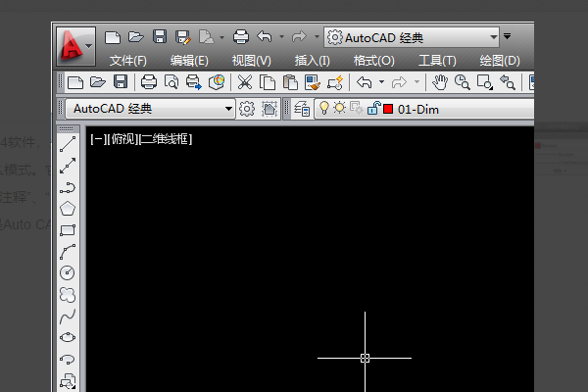Select the Circle draw tool
Viewport: 588px width, 392px height.
(x=69, y=272)
